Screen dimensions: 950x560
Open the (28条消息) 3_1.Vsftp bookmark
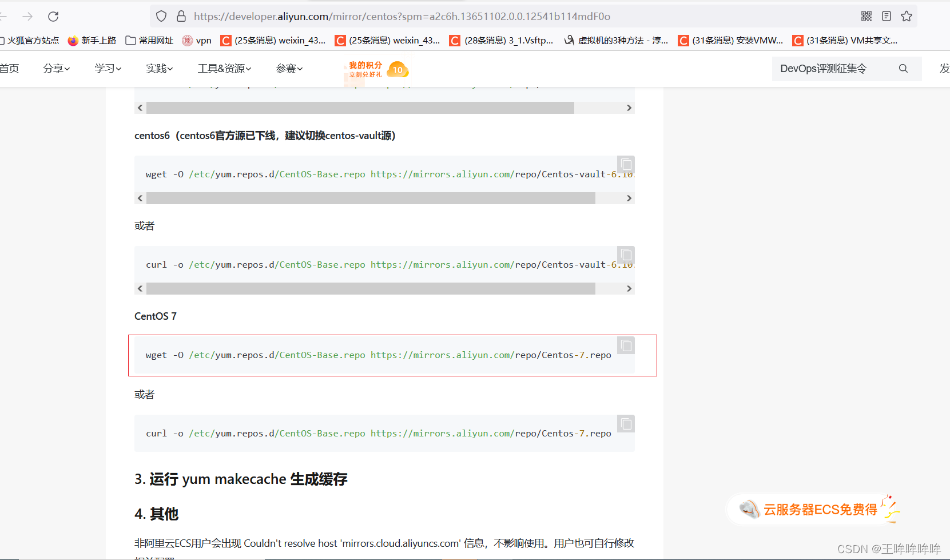502,41
